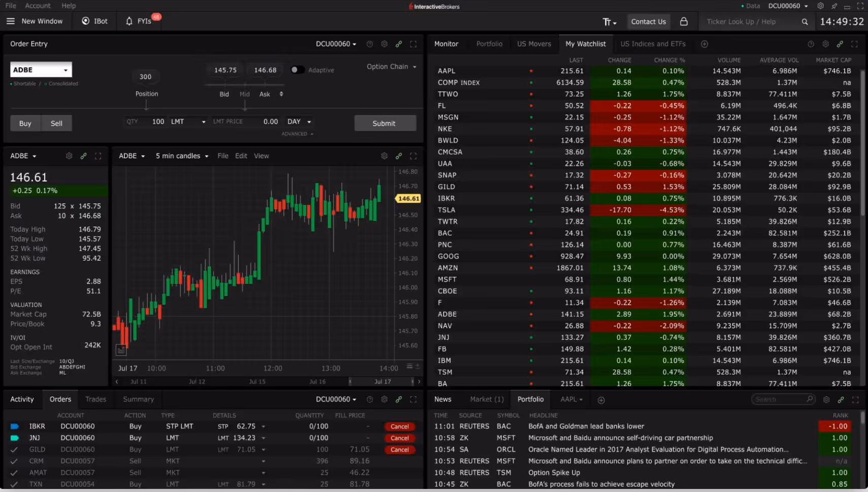Open Monitor panel help icon
Image resolution: width=868 pixels, height=492 pixels.
tap(811, 44)
